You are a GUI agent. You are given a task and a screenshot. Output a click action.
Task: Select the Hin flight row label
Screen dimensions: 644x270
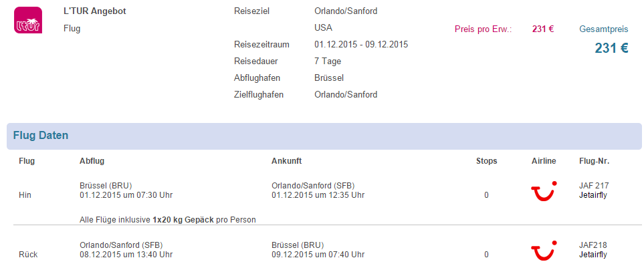(25, 195)
